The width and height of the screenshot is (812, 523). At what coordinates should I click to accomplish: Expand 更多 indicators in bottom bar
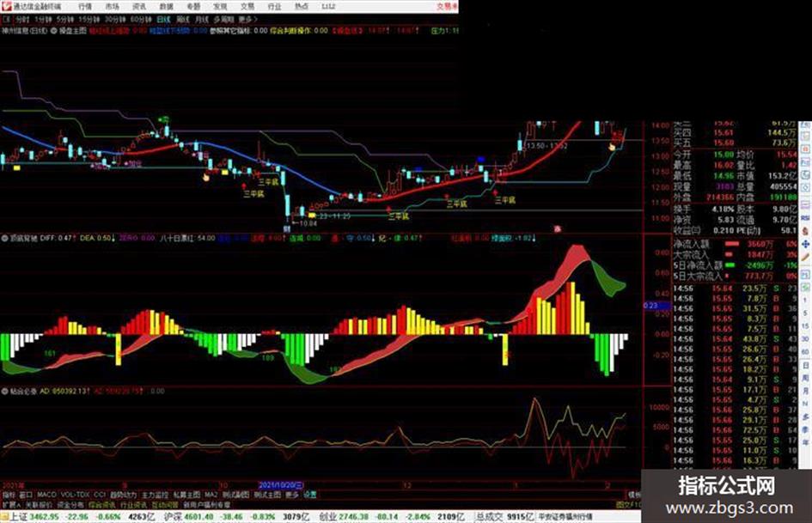point(292,495)
